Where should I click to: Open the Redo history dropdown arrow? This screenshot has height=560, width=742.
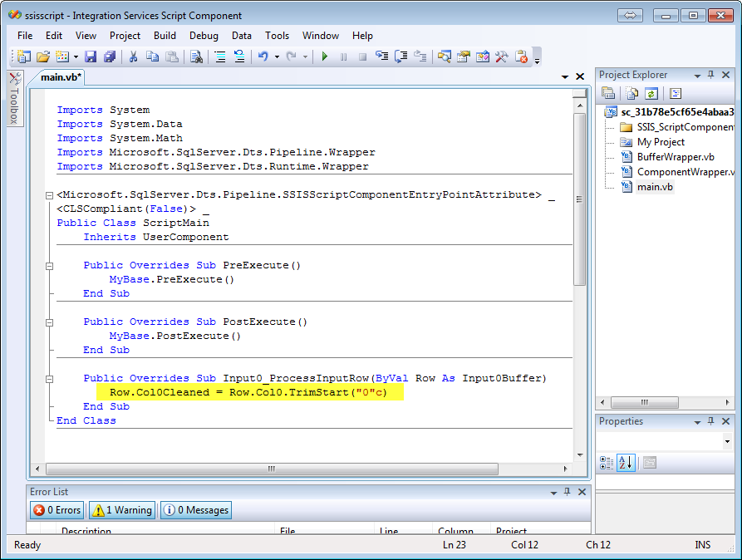click(x=305, y=57)
